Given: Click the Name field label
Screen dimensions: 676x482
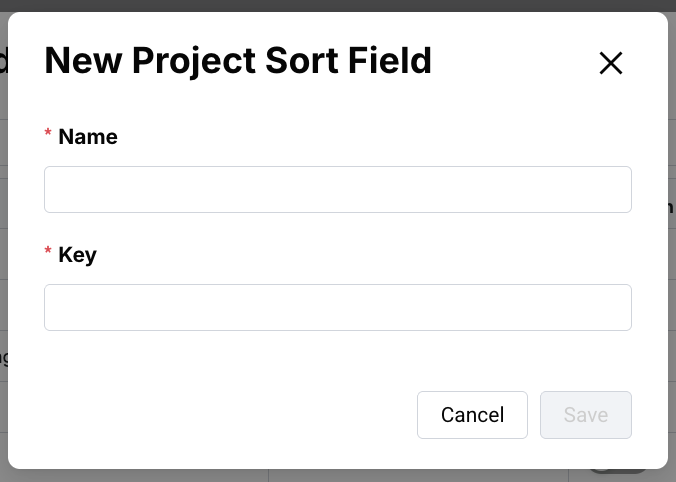Looking at the screenshot, I should point(88,137).
